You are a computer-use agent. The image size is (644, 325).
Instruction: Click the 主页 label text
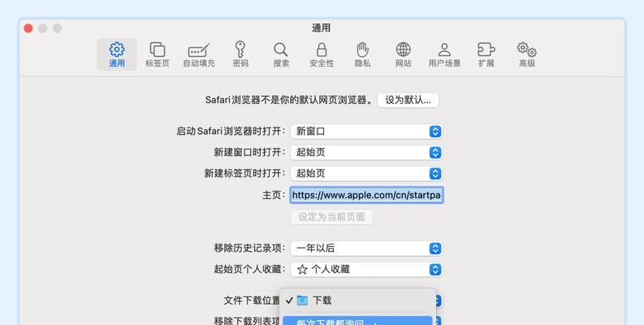point(274,195)
